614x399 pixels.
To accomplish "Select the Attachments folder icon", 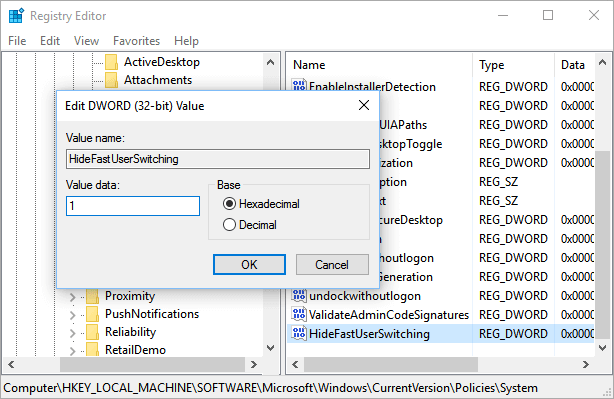I will pos(111,80).
